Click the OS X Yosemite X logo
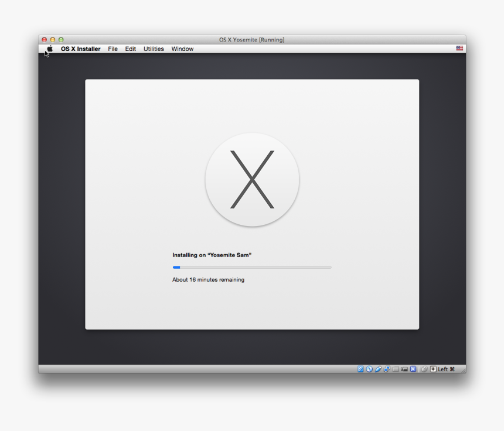 click(253, 180)
